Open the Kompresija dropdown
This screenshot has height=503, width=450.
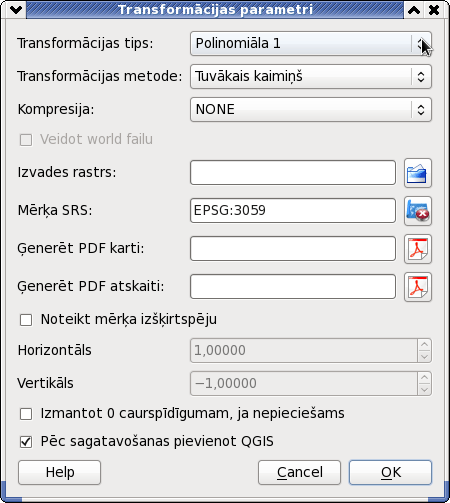311,109
